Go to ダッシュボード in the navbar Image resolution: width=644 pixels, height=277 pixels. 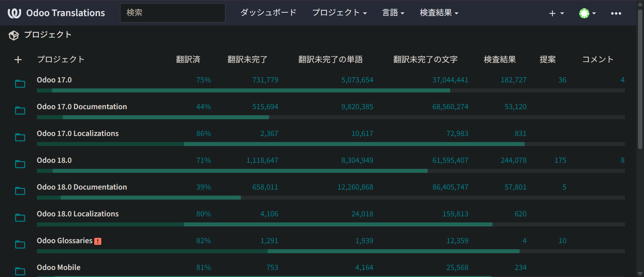[x=268, y=13]
